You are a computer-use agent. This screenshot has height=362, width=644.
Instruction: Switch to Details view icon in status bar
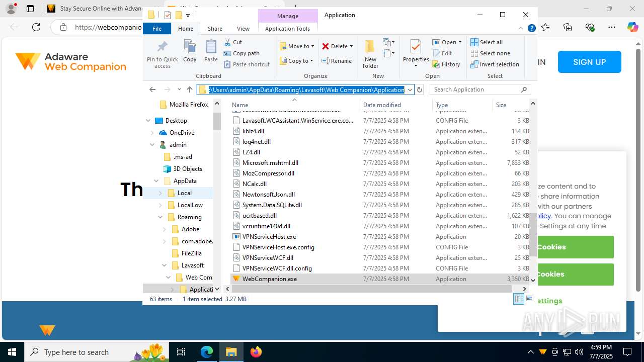519,299
